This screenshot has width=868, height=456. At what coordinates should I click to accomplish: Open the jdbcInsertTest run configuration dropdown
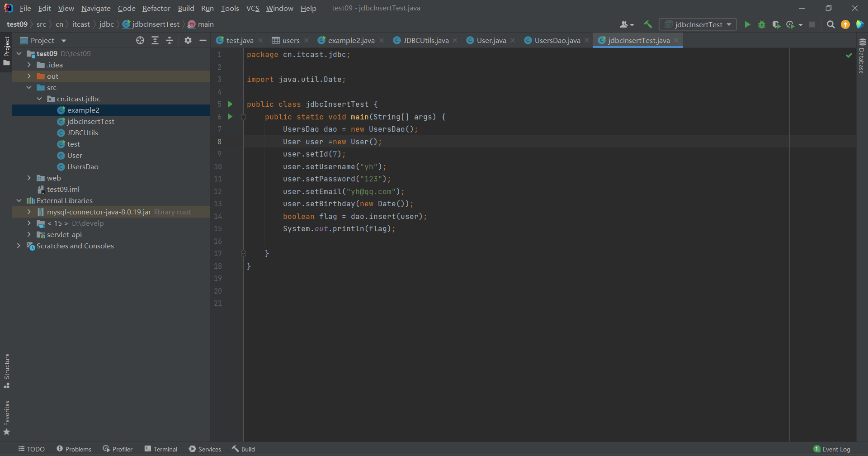(698, 24)
